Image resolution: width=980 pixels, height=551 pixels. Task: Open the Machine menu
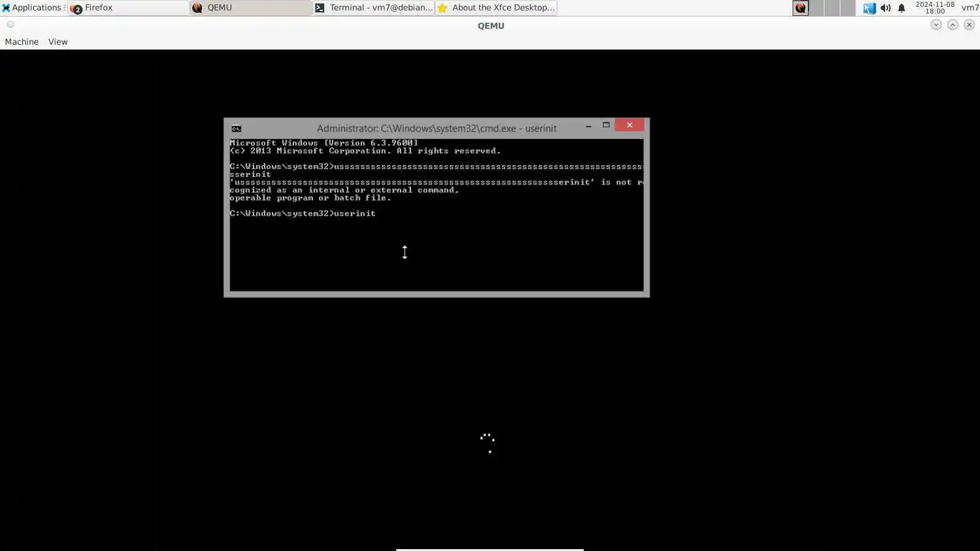point(21,42)
